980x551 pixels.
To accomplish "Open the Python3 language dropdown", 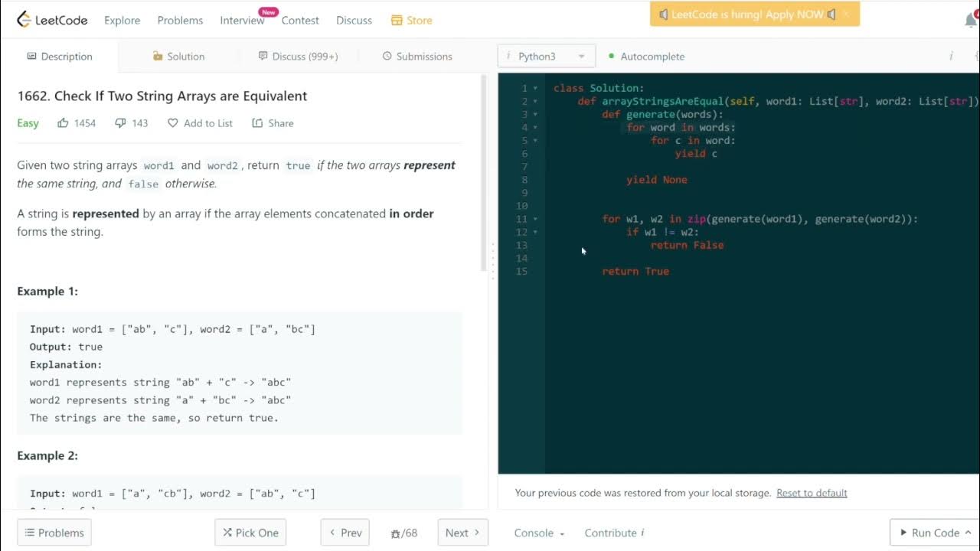I will pos(546,56).
